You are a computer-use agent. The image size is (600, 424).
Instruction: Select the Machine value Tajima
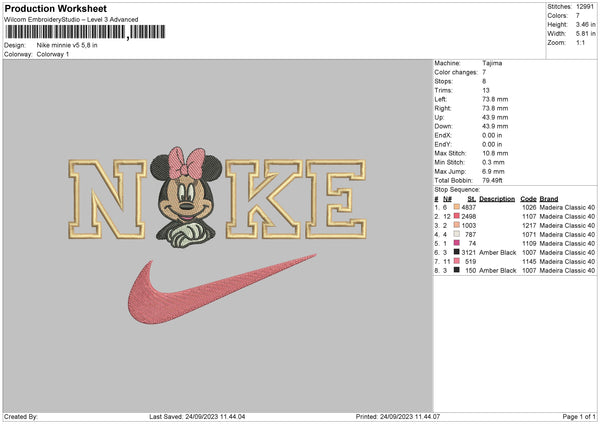492,63
